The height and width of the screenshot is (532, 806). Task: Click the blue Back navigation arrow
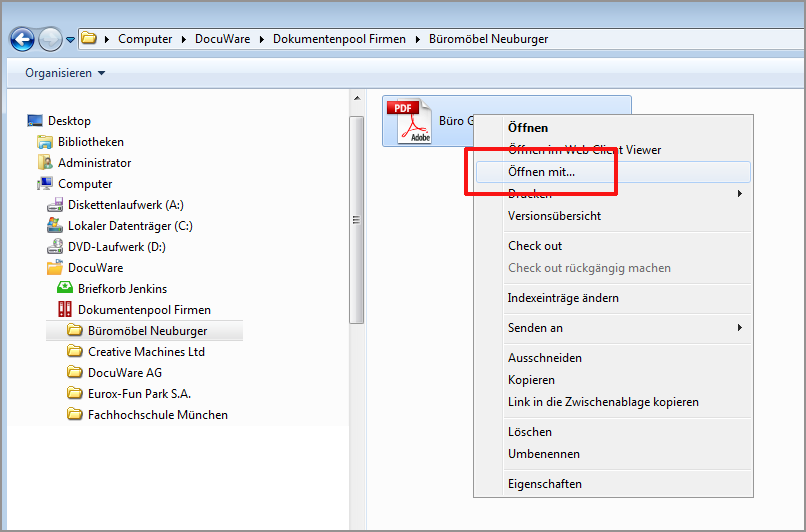point(22,39)
